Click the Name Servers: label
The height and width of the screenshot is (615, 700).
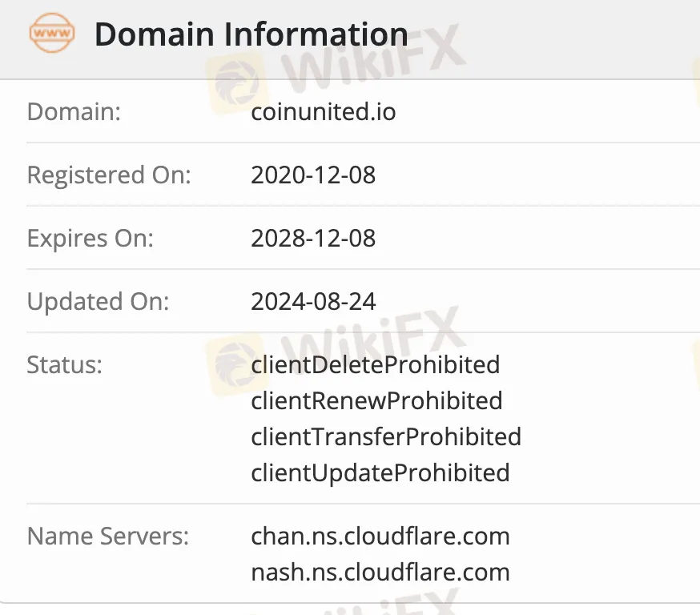(108, 536)
